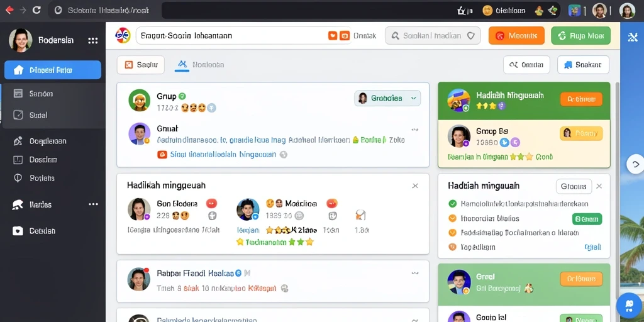This screenshot has height=322, width=644.
Task: Click the Gmniai button
Action: pyautogui.click(x=526, y=65)
